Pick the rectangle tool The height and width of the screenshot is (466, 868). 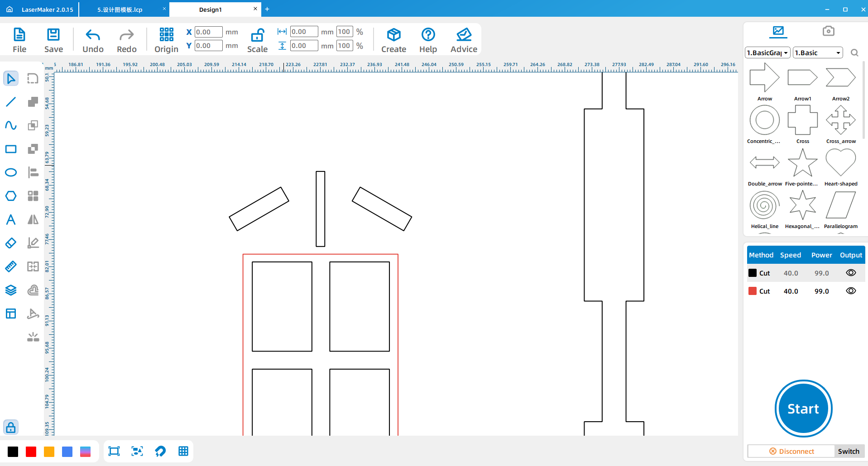[x=11, y=149]
